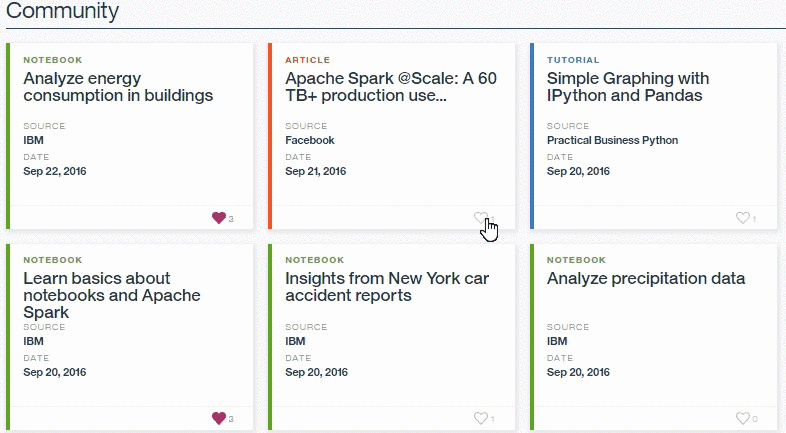The height and width of the screenshot is (433, 786).
Task: Click heart icon on Apache Spark @Scale article
Action: tap(481, 218)
